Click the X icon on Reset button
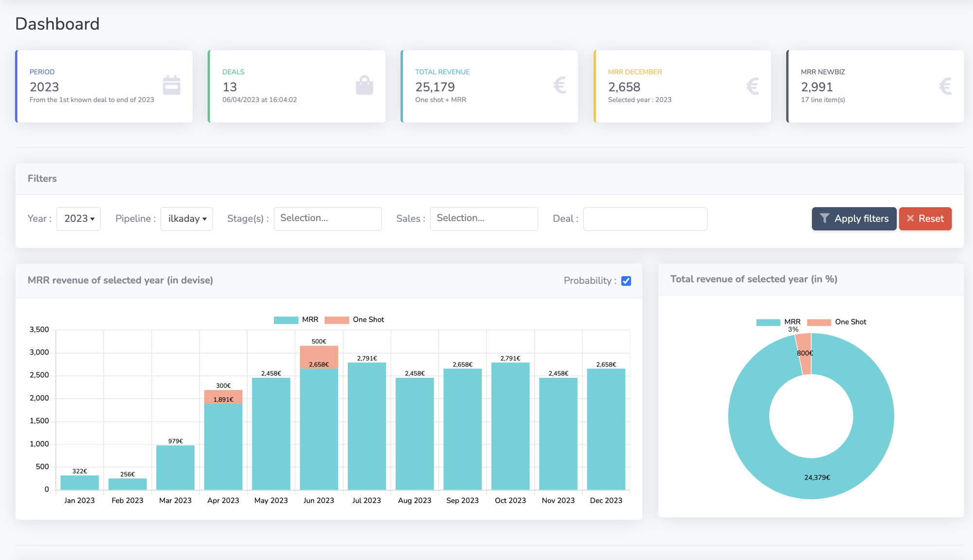The image size is (973, 560). 910,218
